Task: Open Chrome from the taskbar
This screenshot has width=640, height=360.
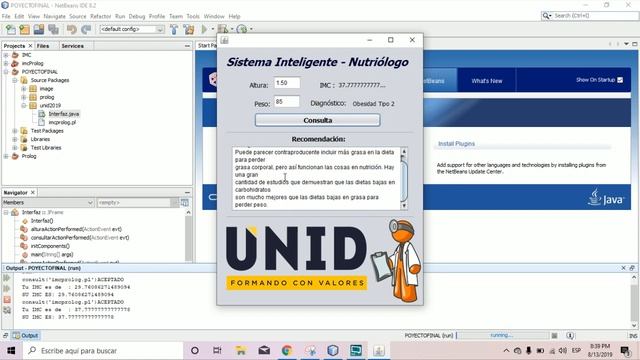Action: [287, 351]
